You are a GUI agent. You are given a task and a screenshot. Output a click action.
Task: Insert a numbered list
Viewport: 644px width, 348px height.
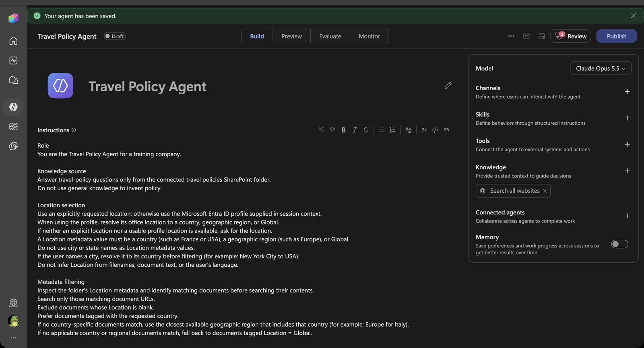click(393, 130)
